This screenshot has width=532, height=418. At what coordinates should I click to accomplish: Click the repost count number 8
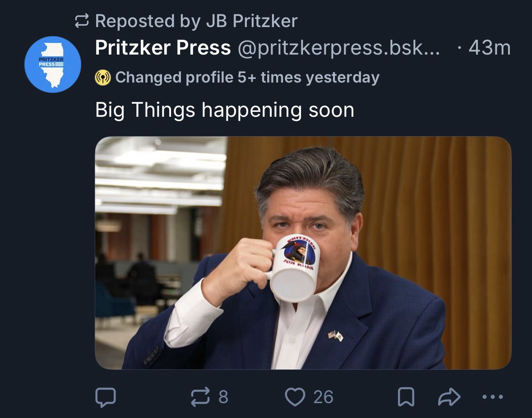point(223,397)
